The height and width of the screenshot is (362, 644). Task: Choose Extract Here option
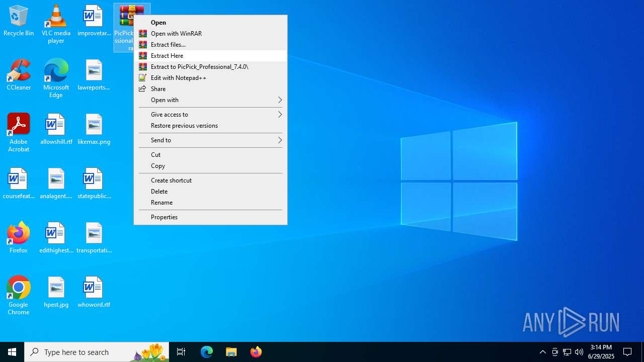pos(210,56)
